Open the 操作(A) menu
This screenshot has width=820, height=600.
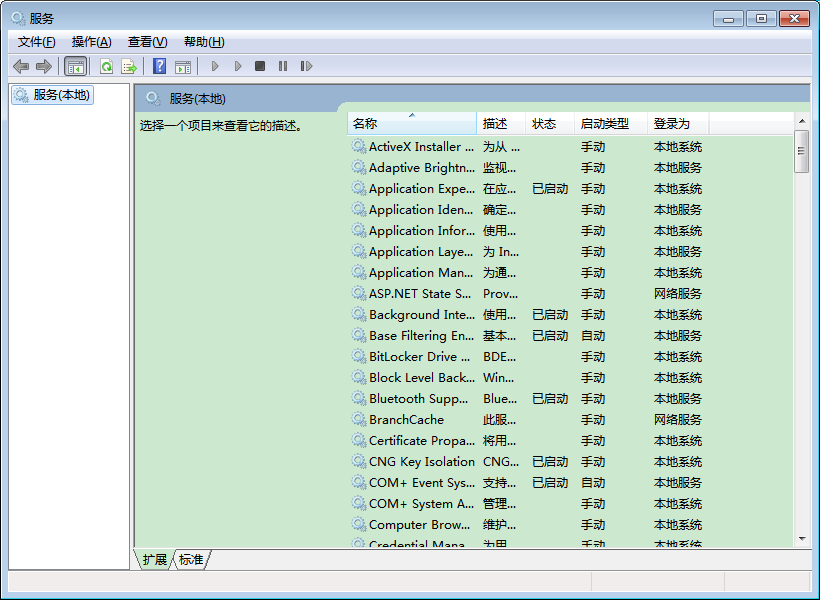coord(91,42)
